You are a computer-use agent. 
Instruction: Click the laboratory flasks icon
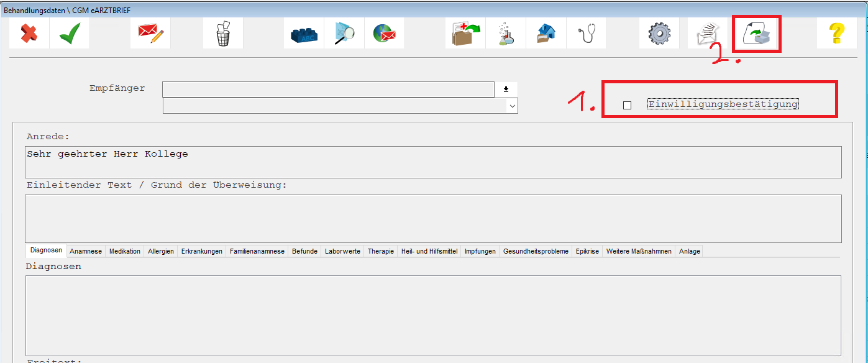click(506, 33)
